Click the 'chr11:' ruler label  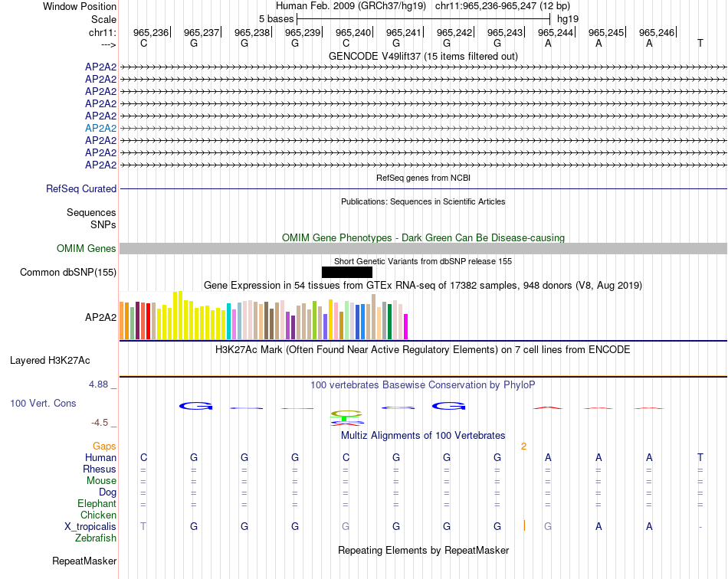(x=103, y=32)
